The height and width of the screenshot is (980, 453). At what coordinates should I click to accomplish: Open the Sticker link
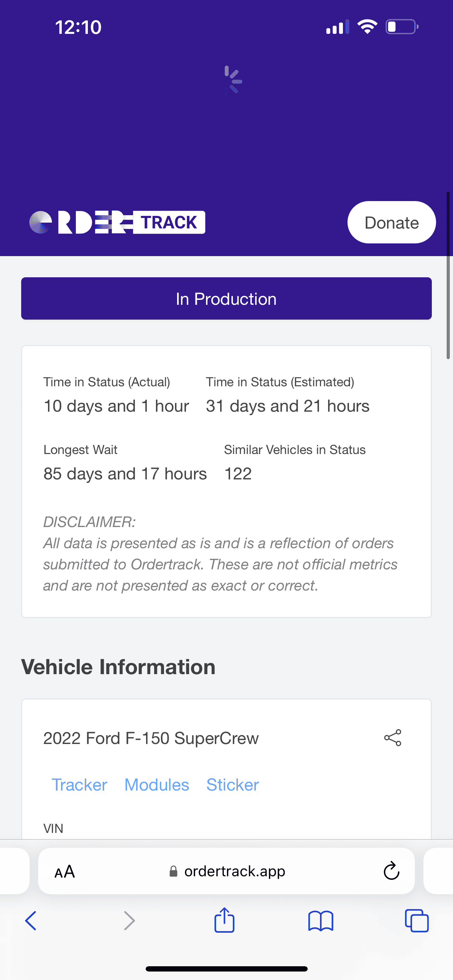pyautogui.click(x=232, y=785)
